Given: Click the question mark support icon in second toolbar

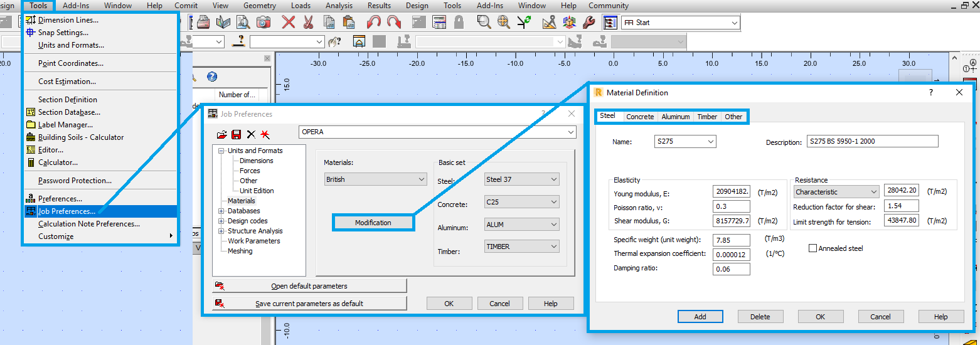Looking at the screenshot, I should click(238, 41).
